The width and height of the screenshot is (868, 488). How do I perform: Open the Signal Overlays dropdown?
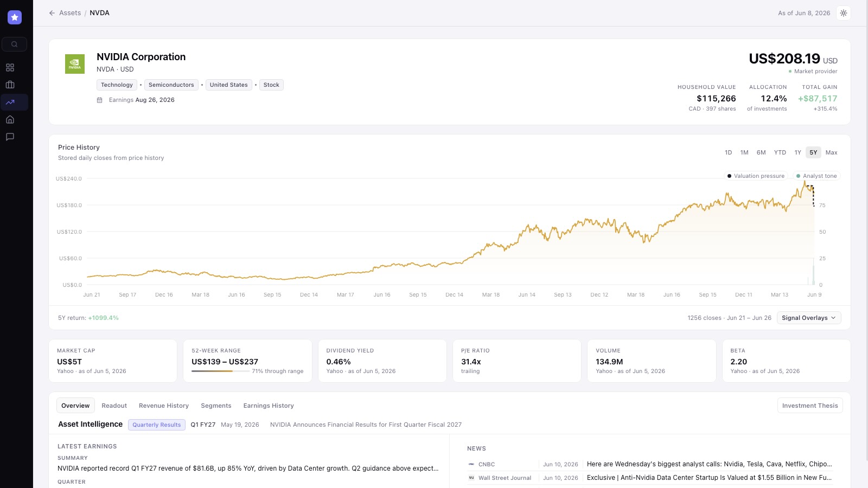pyautogui.click(x=809, y=318)
